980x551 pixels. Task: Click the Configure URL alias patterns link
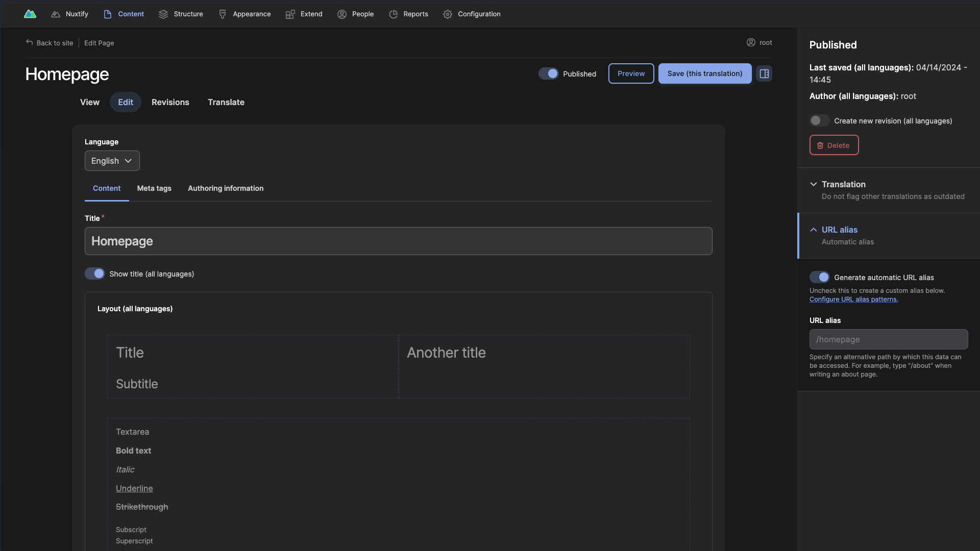click(x=853, y=298)
